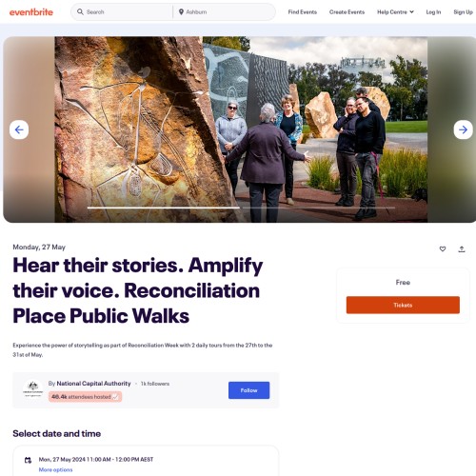Click the search magnifier icon

[80, 11]
